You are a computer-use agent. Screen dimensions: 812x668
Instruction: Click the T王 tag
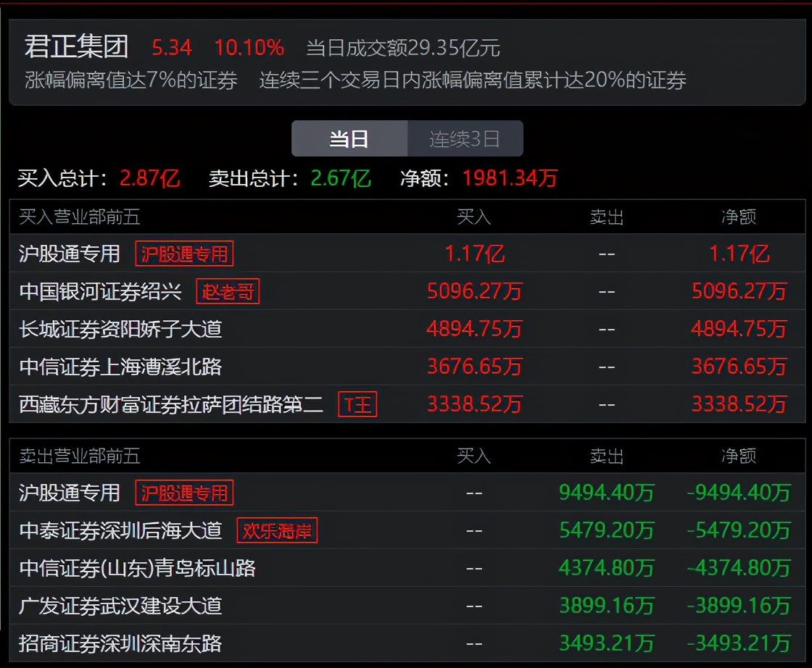[357, 404]
